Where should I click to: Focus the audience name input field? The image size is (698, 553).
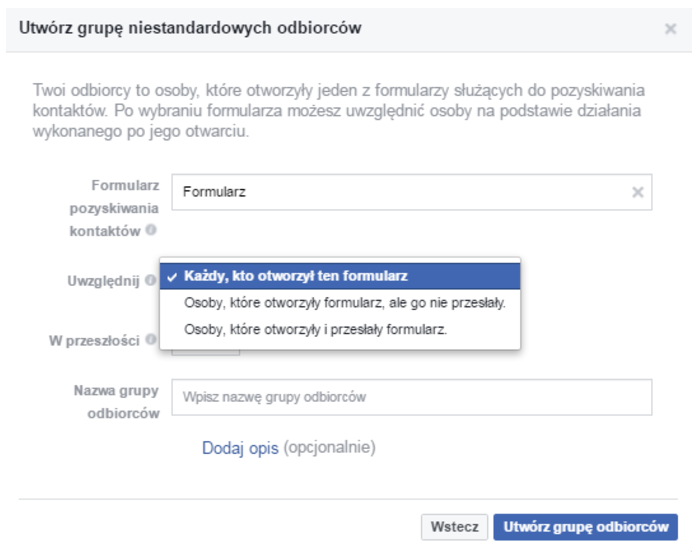(411, 397)
